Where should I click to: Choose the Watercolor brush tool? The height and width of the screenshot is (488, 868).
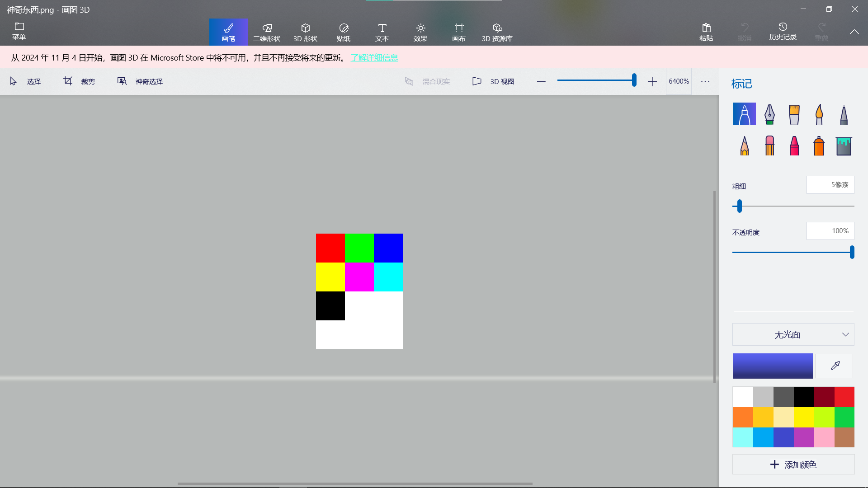819,114
